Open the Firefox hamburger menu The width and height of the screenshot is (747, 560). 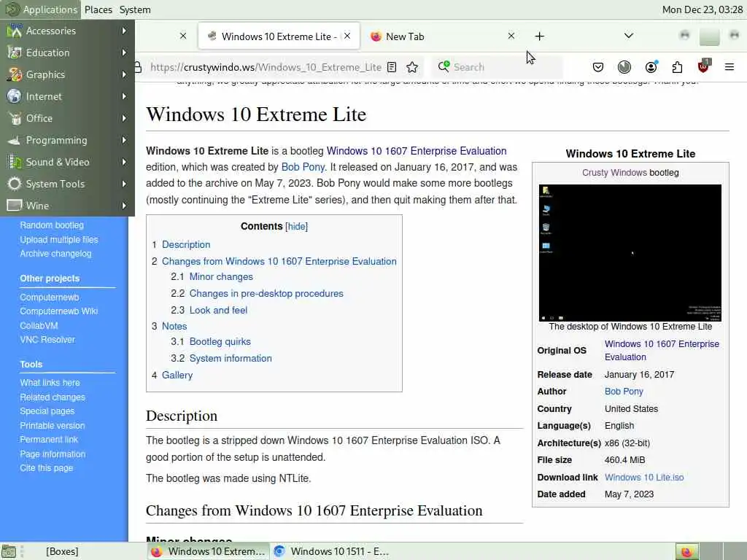[729, 67]
